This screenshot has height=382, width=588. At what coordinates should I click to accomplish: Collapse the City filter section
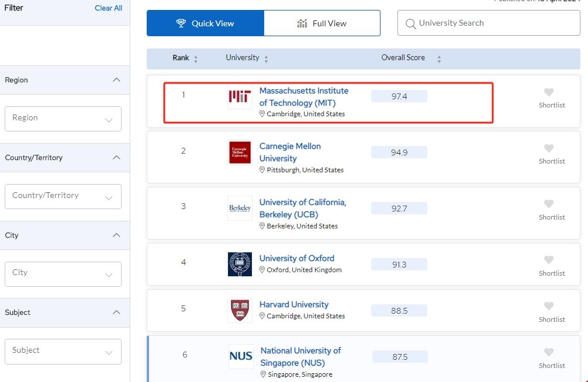click(116, 235)
